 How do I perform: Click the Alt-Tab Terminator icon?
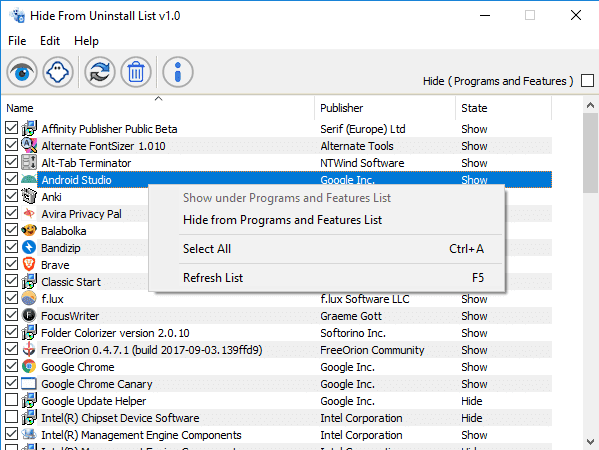point(29,162)
